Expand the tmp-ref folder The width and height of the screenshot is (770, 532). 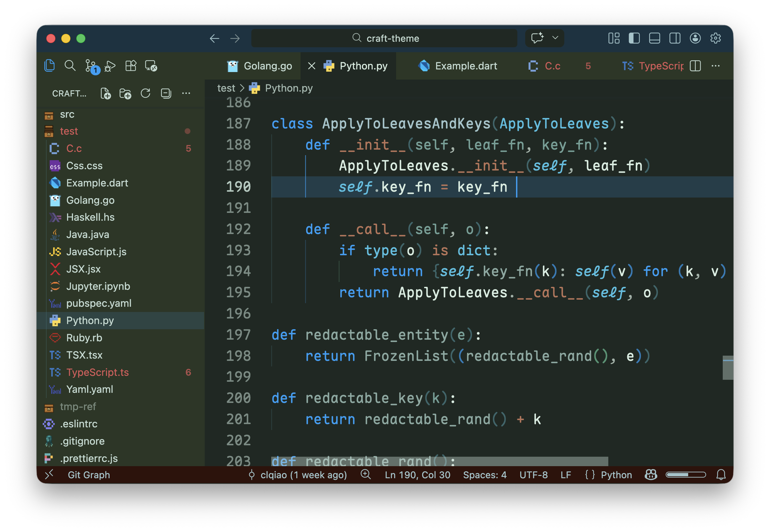pos(78,407)
